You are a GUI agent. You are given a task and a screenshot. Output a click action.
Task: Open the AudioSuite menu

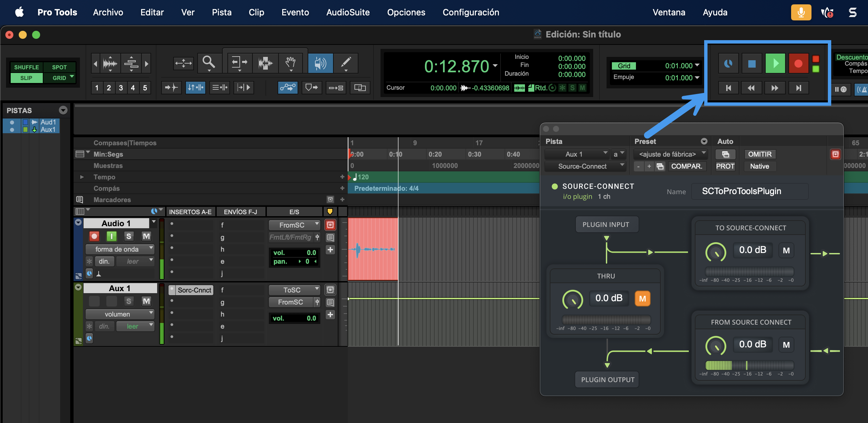pyautogui.click(x=348, y=12)
